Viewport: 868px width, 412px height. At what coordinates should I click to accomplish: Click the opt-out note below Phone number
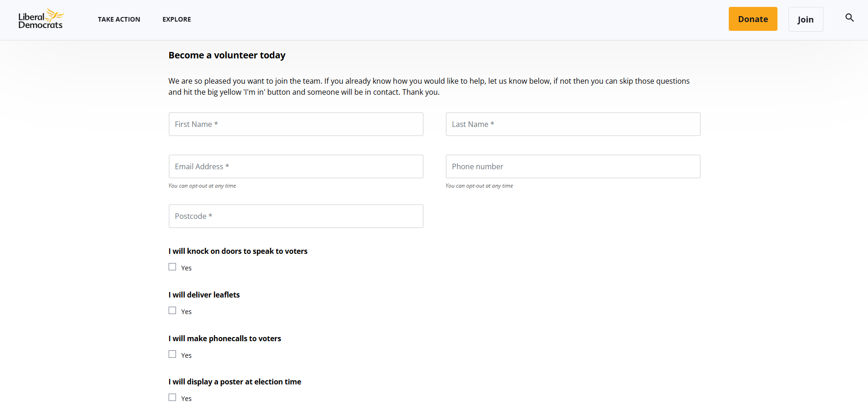(479, 186)
